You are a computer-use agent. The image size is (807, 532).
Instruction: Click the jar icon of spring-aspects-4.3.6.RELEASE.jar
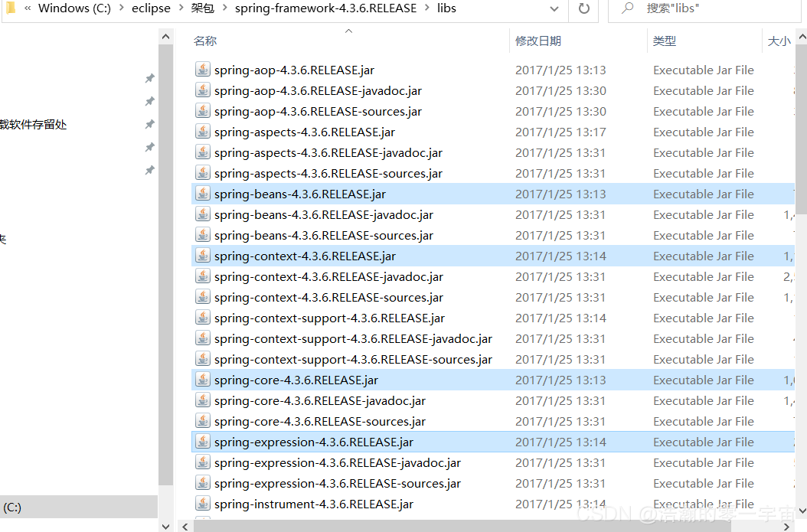coord(203,132)
